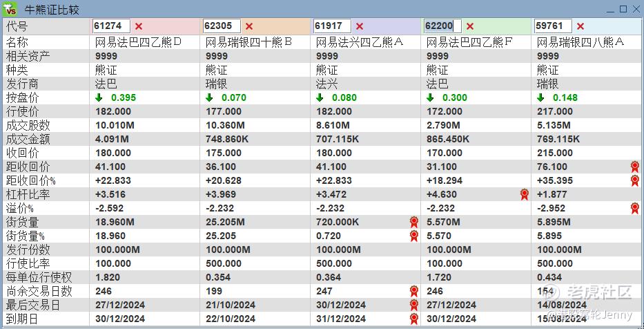Screen dimensions: 644x329
Task: Click the code input field containing 62305
Action: point(222,26)
